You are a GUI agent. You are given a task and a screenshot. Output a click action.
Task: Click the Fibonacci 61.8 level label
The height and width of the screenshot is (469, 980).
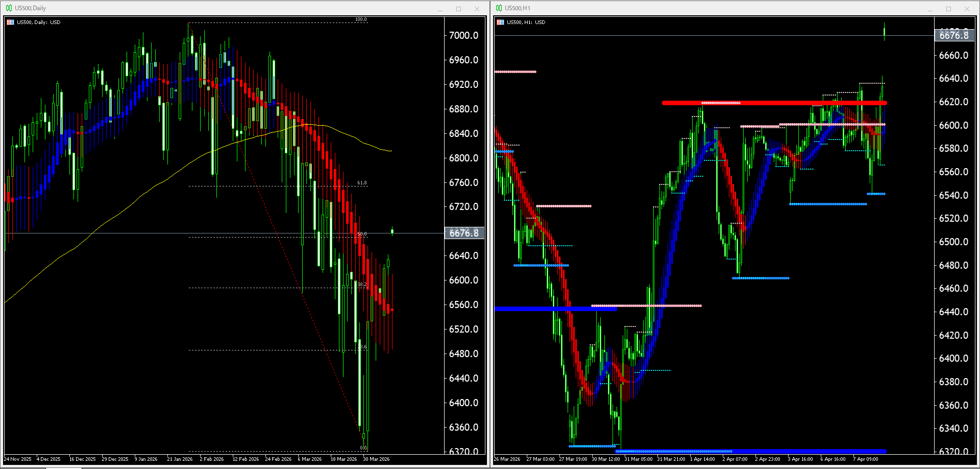coord(362,182)
